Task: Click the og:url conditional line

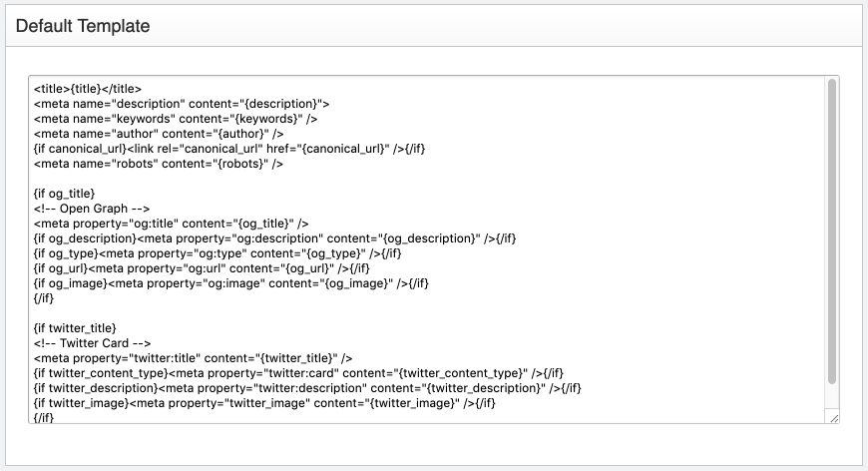Action: tap(202, 267)
